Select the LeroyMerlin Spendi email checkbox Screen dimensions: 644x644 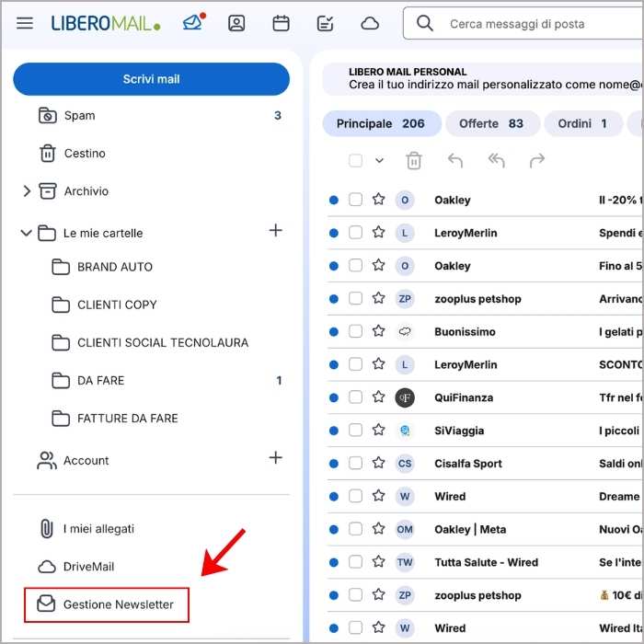[x=355, y=233]
